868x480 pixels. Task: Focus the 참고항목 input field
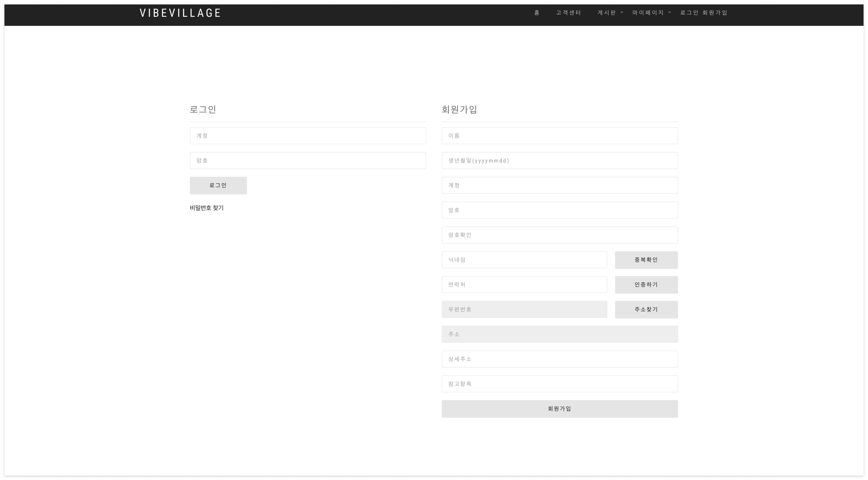(559, 384)
